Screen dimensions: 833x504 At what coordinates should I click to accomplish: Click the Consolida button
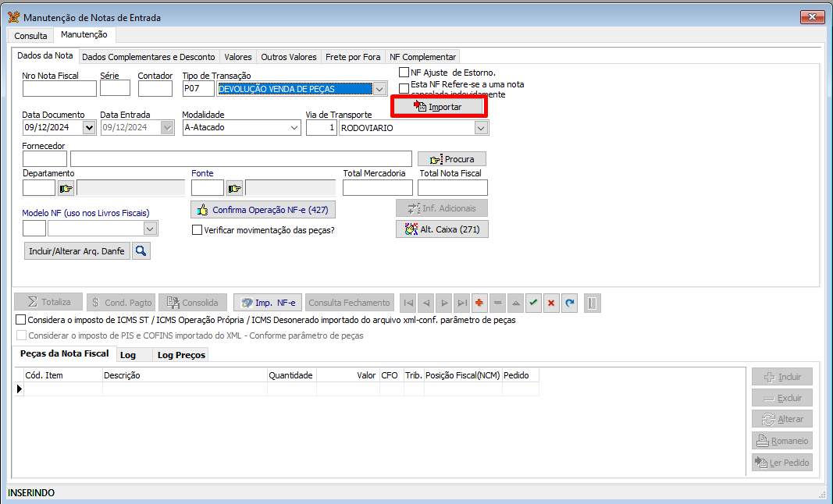tap(193, 302)
